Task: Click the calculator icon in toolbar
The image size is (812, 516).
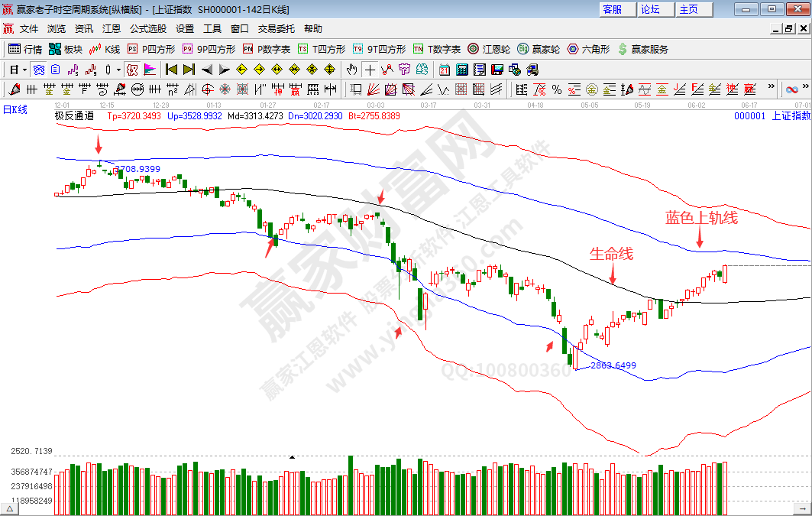Action: point(461,70)
